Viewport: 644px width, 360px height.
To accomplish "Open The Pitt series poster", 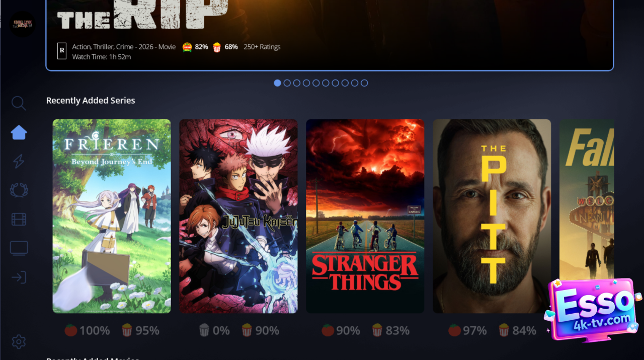I will [492, 216].
